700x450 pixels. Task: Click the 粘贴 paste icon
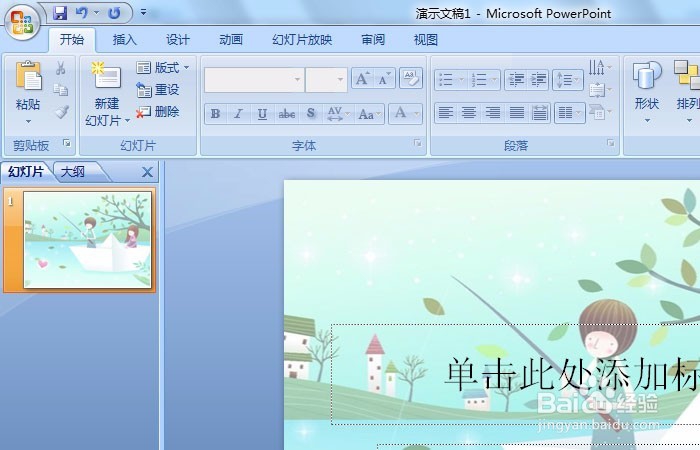pos(28,76)
